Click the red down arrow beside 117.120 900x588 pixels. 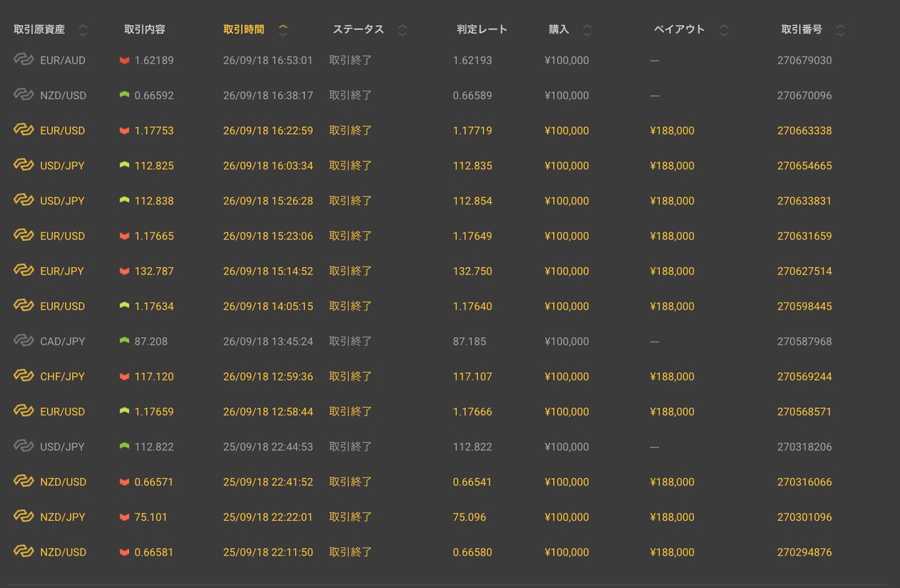pyautogui.click(x=124, y=377)
